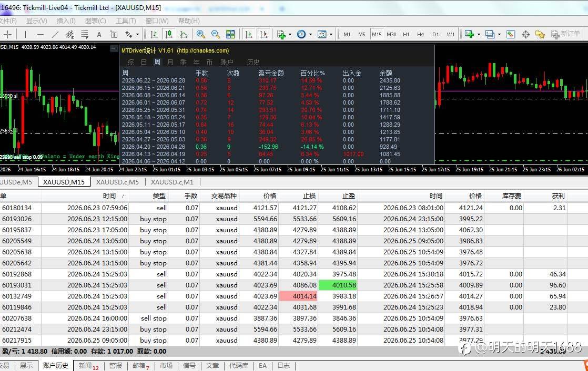The height and width of the screenshot is (371, 588).
Task: Set timeframe to M30
Action: (x=391, y=35)
